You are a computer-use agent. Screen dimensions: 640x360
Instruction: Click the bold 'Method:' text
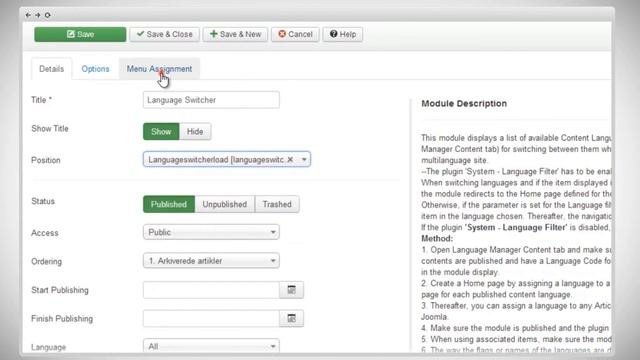click(x=437, y=238)
